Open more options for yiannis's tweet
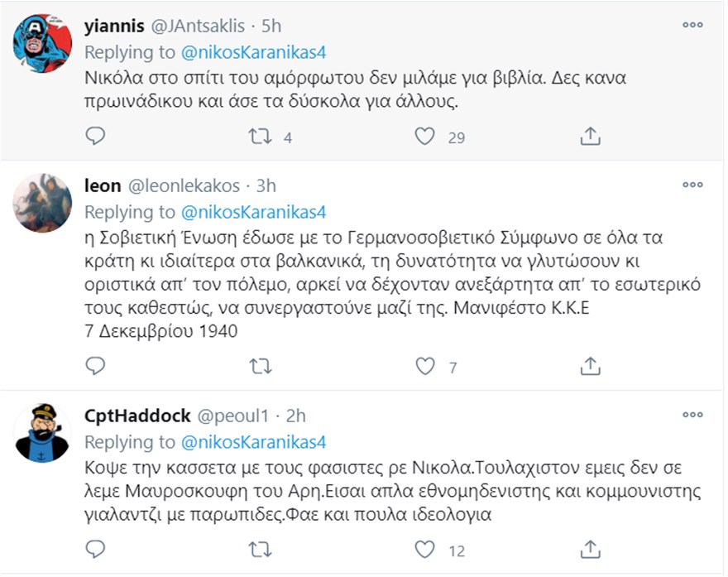Image resolution: width=728 pixels, height=577 pixels. tap(692, 25)
